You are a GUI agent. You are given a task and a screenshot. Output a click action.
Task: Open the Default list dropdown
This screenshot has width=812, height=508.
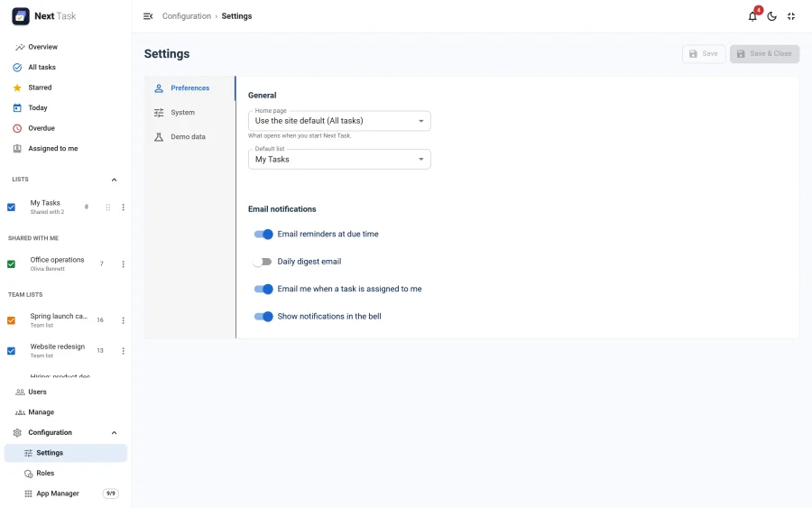(339, 160)
